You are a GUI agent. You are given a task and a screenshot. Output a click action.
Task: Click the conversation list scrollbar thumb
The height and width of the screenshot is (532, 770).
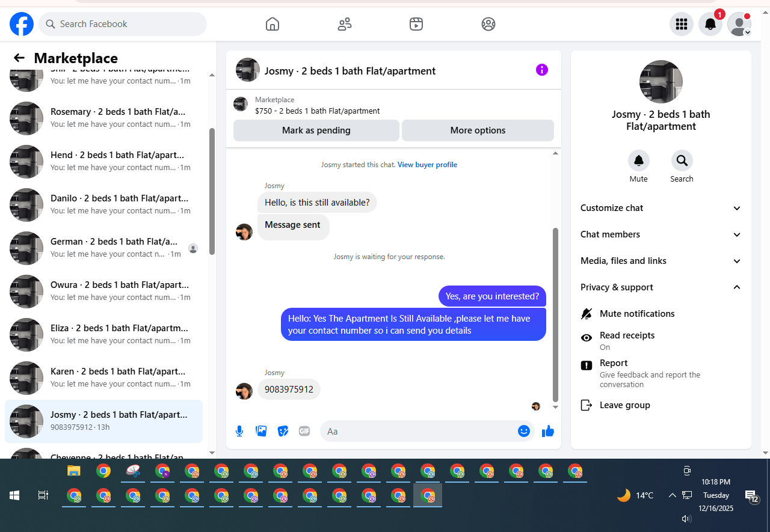(x=212, y=191)
